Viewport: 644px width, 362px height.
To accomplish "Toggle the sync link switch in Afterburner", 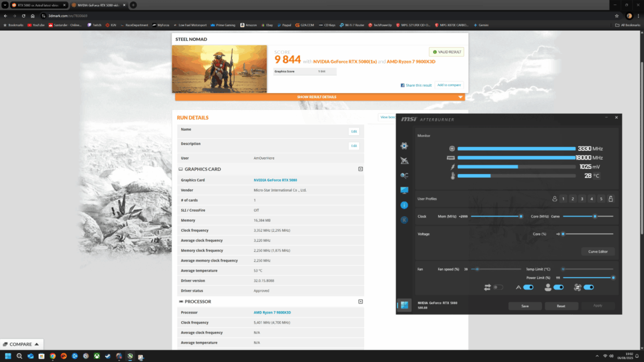I will click(498, 287).
